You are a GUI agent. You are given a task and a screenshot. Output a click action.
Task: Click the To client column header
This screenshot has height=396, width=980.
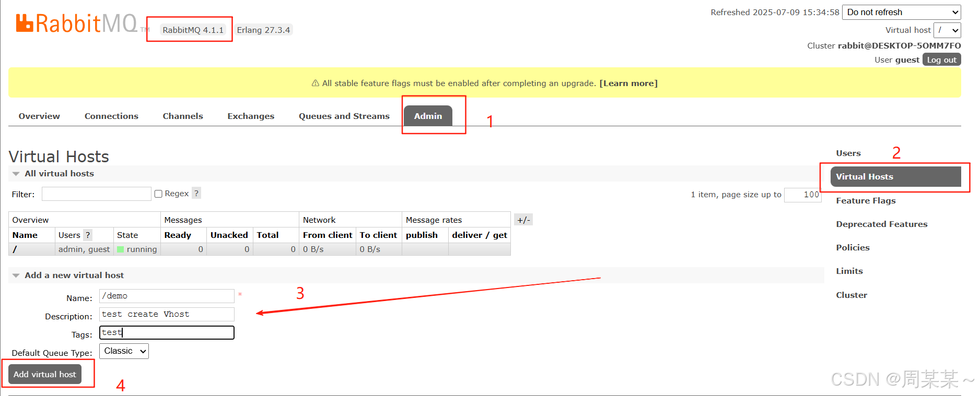(378, 235)
